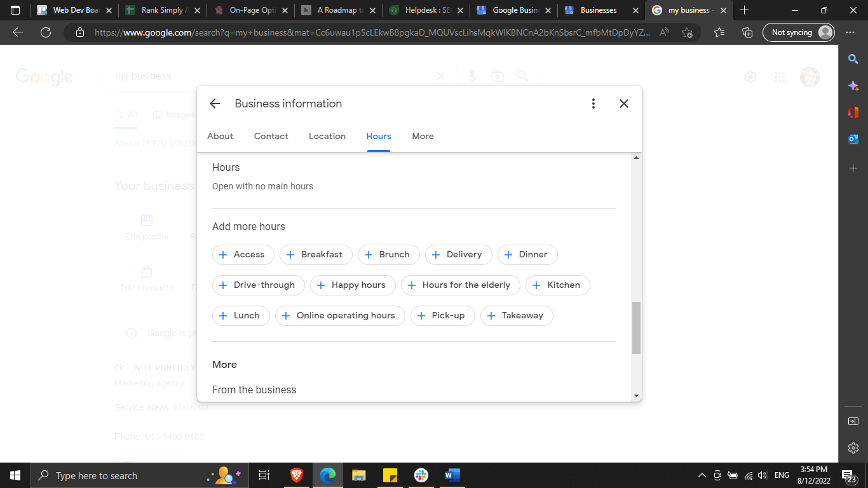Click the back arrow in Business information

click(x=215, y=104)
